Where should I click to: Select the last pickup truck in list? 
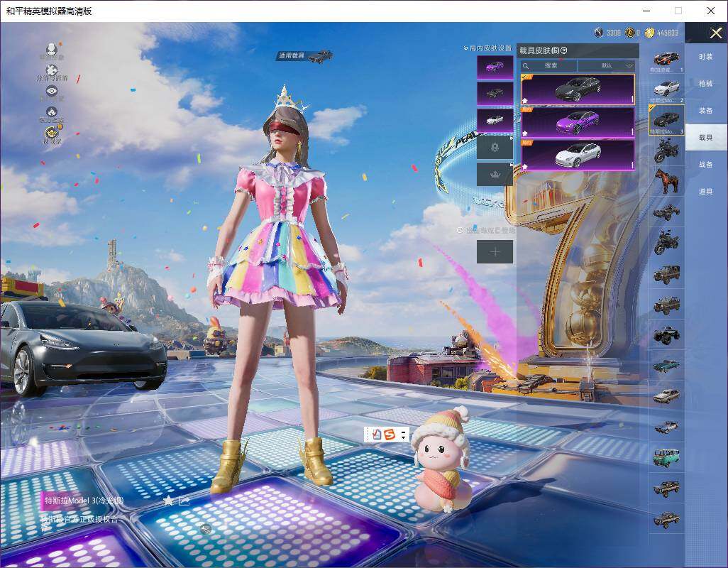(666, 519)
